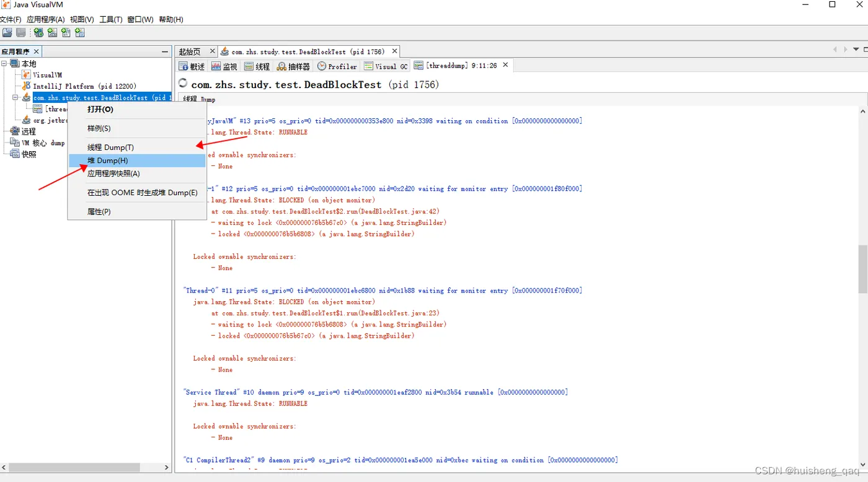Click the sixth toolbar icon in row
This screenshot has height=482, width=868.
[79, 33]
